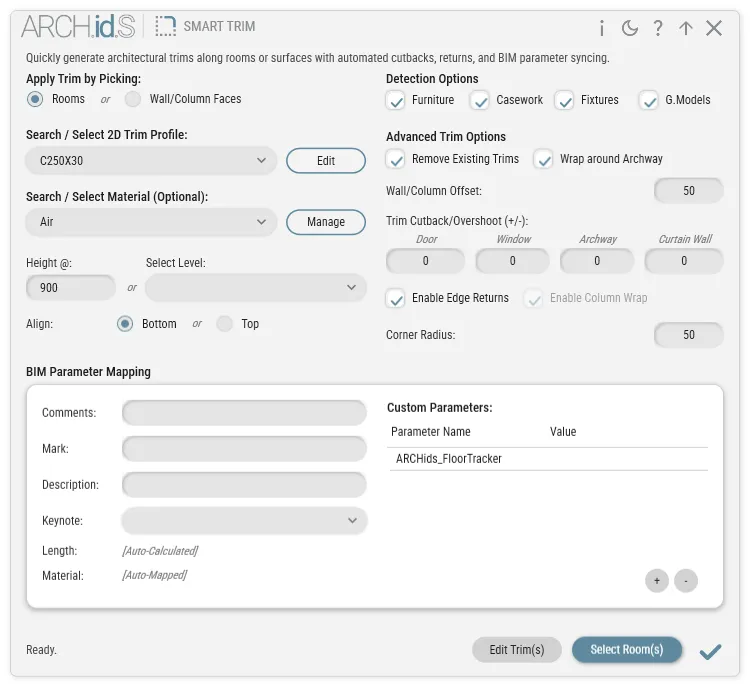The width and height of the screenshot is (750, 687).
Task: Open the C250X30 trim profile dropdown
Action: click(151, 160)
